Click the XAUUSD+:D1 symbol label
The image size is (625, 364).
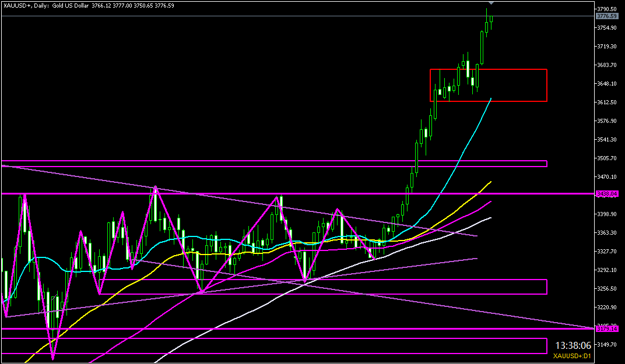573,356
